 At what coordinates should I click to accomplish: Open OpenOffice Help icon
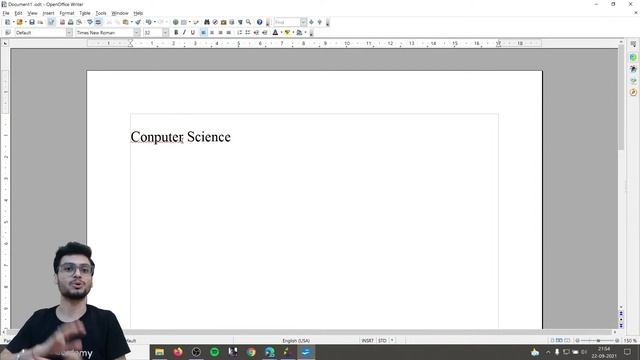coord(260,22)
